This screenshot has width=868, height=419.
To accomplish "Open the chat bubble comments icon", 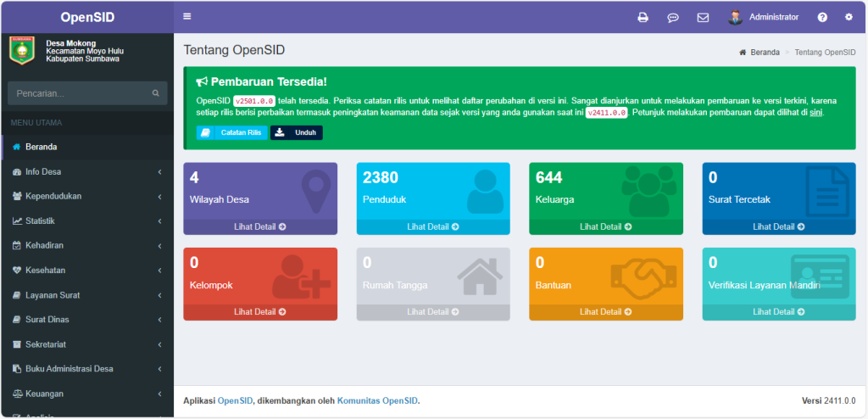I will pos(673,17).
